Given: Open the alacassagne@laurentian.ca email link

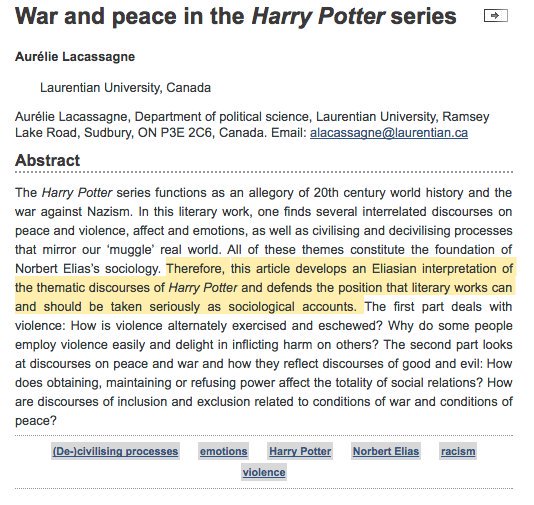Looking at the screenshot, I should (x=389, y=132).
